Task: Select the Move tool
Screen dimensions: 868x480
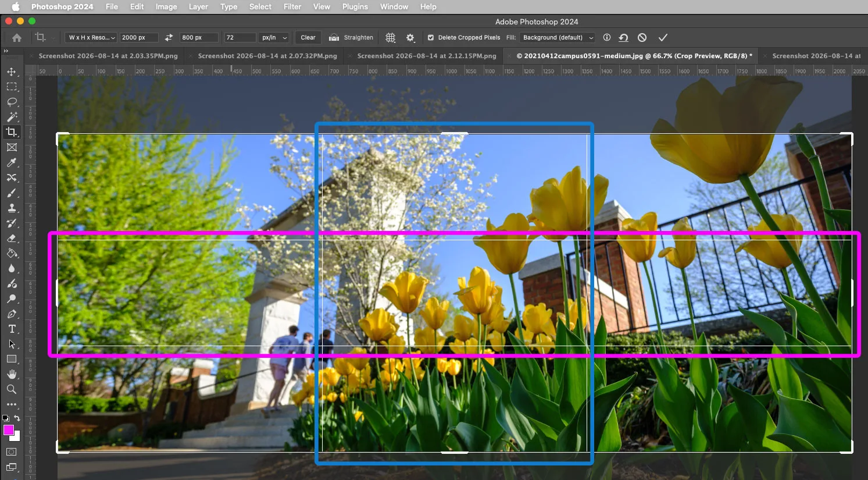Action: [12, 72]
